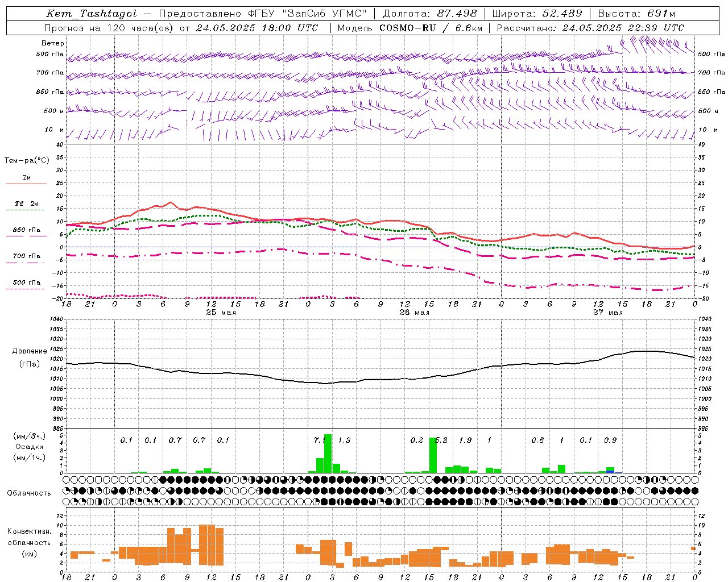The image size is (728, 582).
Task: Select the latitude text Широта: 52.489
Action: click(x=537, y=14)
